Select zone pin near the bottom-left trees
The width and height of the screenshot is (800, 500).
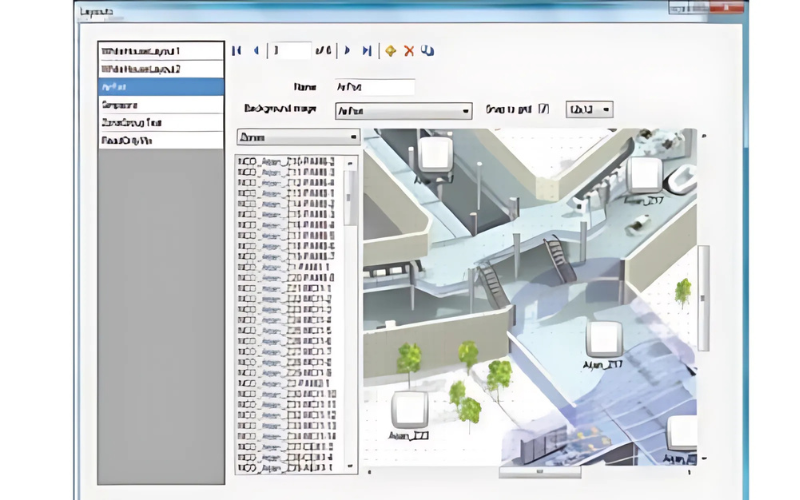tap(409, 410)
